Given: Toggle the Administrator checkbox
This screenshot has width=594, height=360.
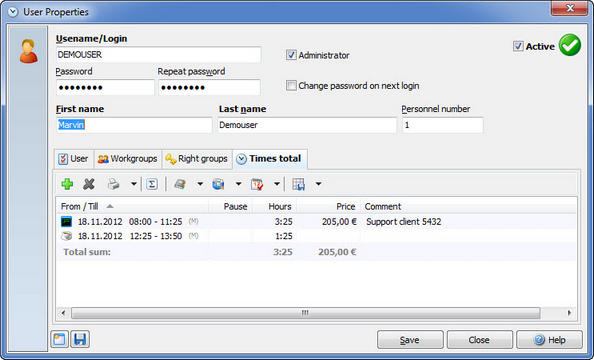Looking at the screenshot, I should click(291, 55).
